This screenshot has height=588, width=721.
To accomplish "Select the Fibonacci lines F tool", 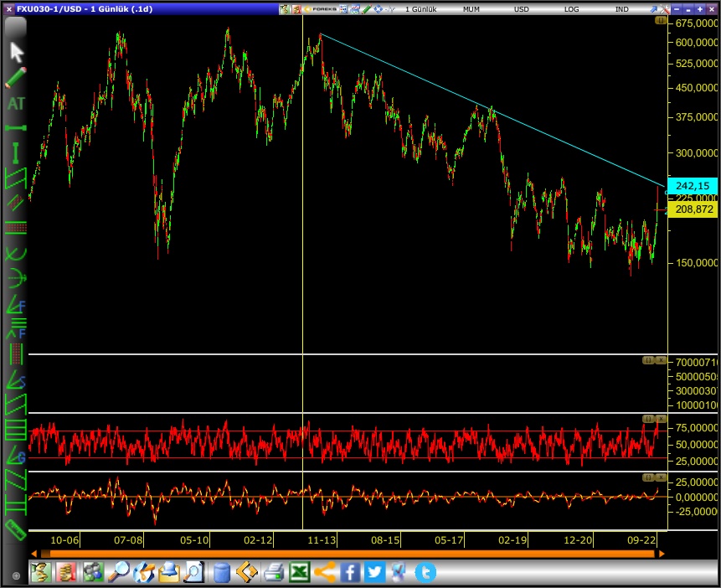I will pos(16,328).
